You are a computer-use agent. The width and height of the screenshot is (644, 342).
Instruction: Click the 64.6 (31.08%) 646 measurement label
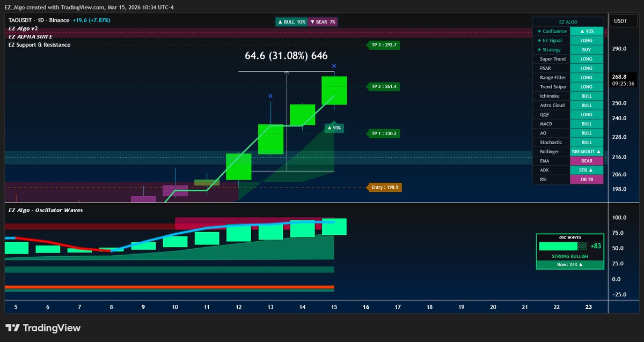(286, 56)
